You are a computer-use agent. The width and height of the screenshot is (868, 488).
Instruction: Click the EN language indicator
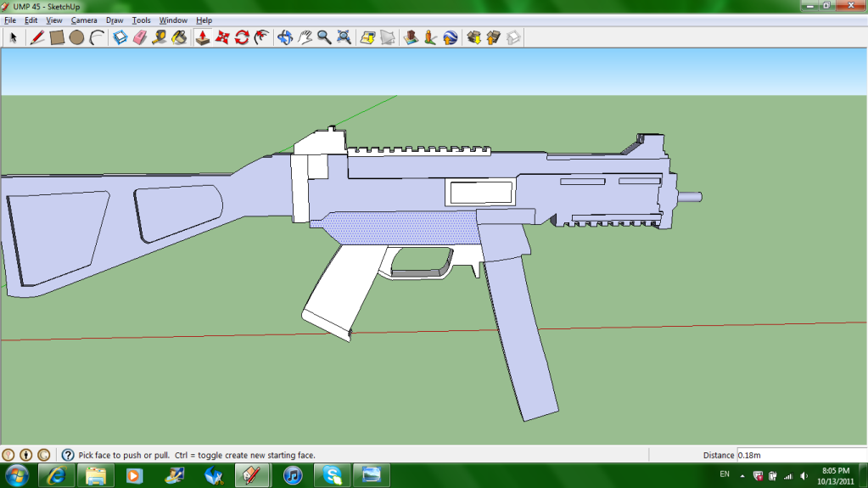725,474
